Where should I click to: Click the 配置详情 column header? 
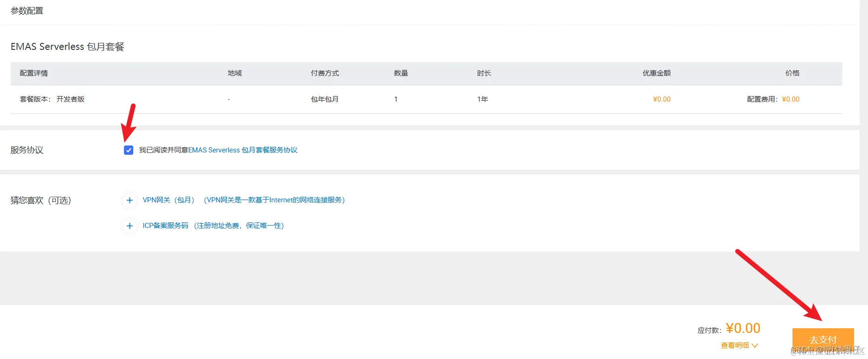[x=34, y=73]
